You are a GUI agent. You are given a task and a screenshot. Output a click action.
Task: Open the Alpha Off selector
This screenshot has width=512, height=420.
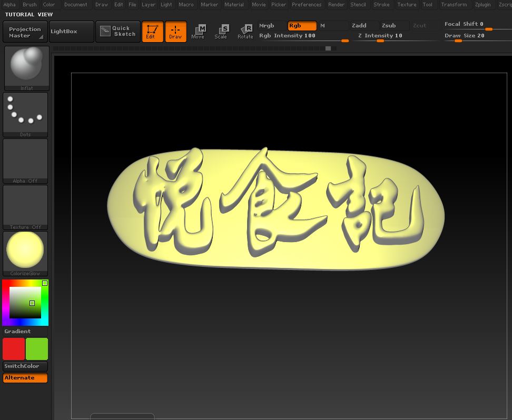coord(25,161)
